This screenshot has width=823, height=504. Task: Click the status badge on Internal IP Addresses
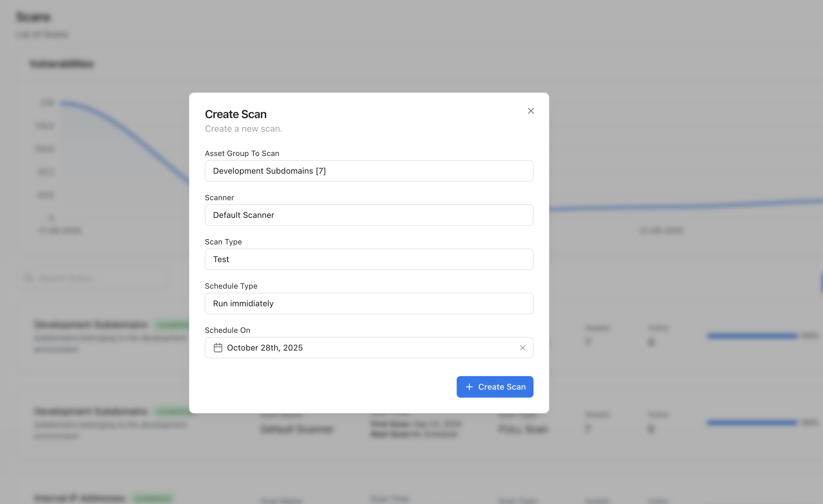click(x=152, y=497)
